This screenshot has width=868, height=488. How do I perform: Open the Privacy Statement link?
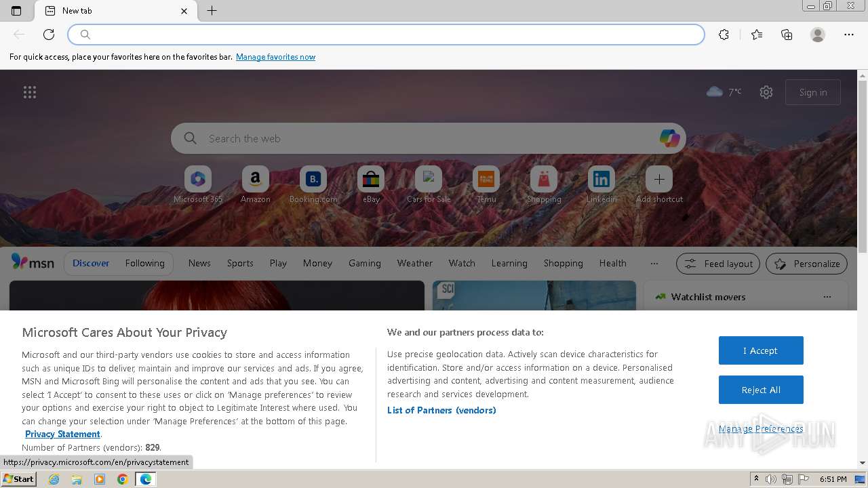tap(62, 434)
